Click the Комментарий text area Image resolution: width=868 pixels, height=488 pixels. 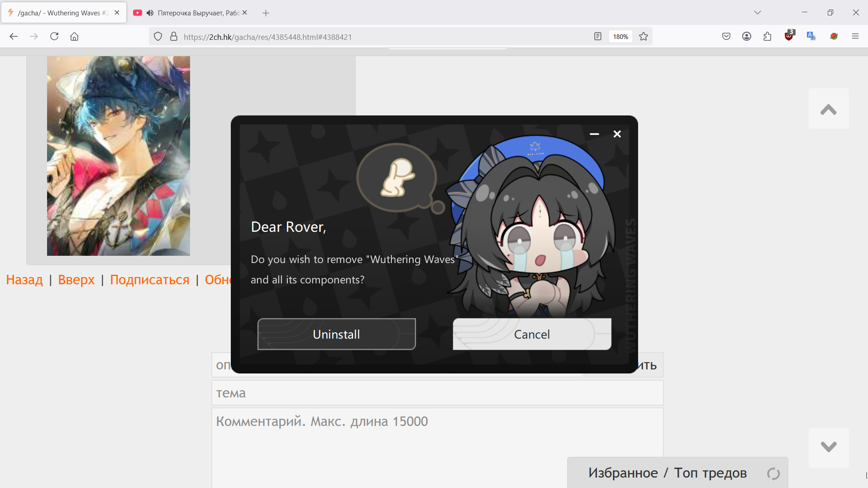click(437, 448)
